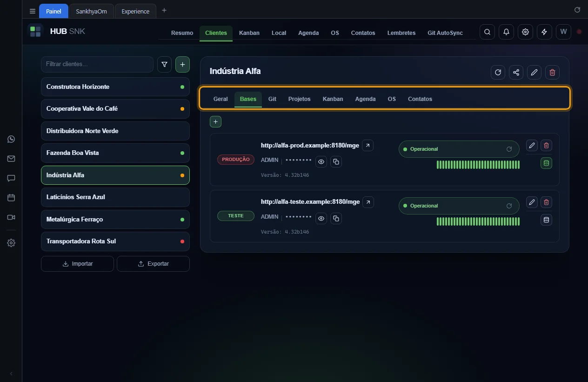Delete the TESTE base entry
Viewport: 588px width, 382px height.
[x=546, y=202]
